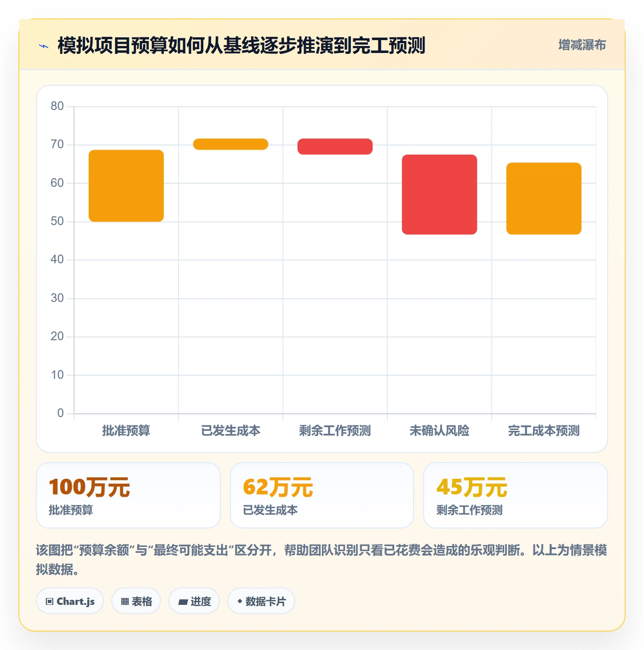Click the x-axis label 完工成本预测
Screen dimensions: 644x650
click(x=544, y=431)
